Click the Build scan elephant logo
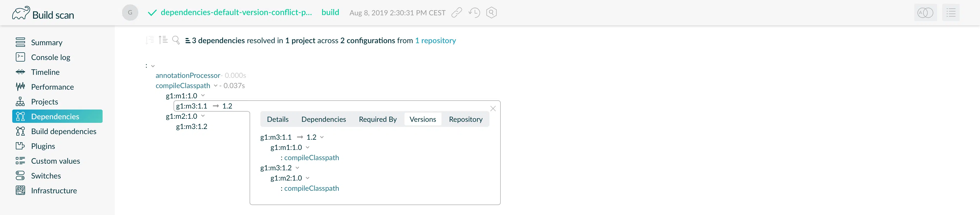 coord(20,13)
